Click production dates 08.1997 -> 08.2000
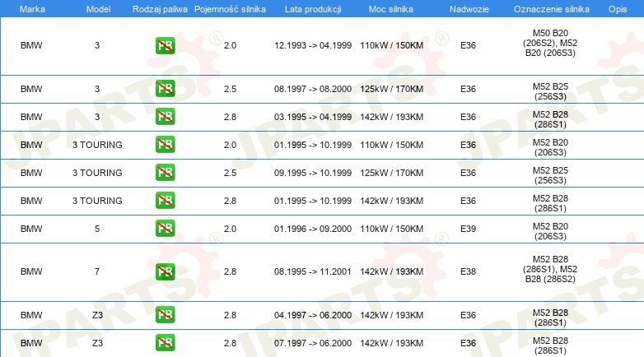This screenshot has height=357, width=644. point(313,89)
